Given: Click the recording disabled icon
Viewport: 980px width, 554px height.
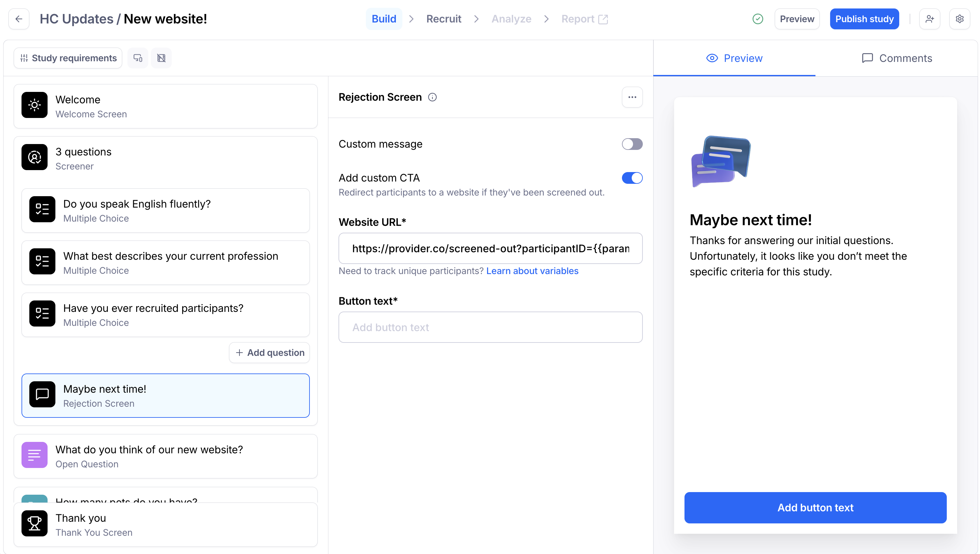Looking at the screenshot, I should (x=161, y=58).
